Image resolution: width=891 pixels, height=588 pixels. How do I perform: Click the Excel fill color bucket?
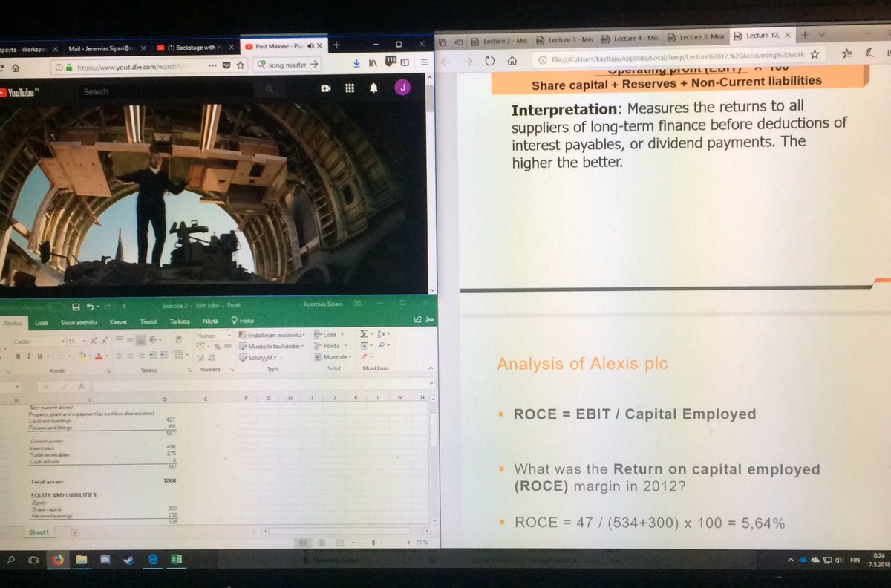click(x=82, y=356)
